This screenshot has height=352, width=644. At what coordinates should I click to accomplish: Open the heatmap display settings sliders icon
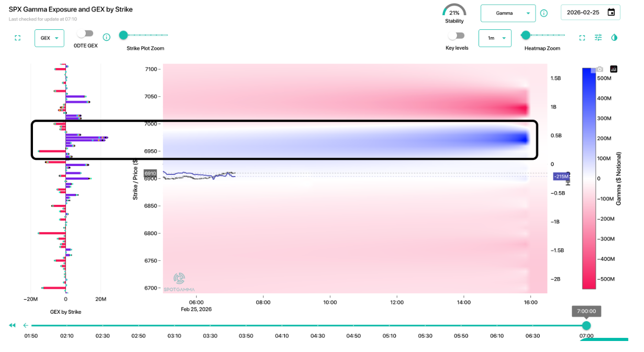[x=598, y=38]
